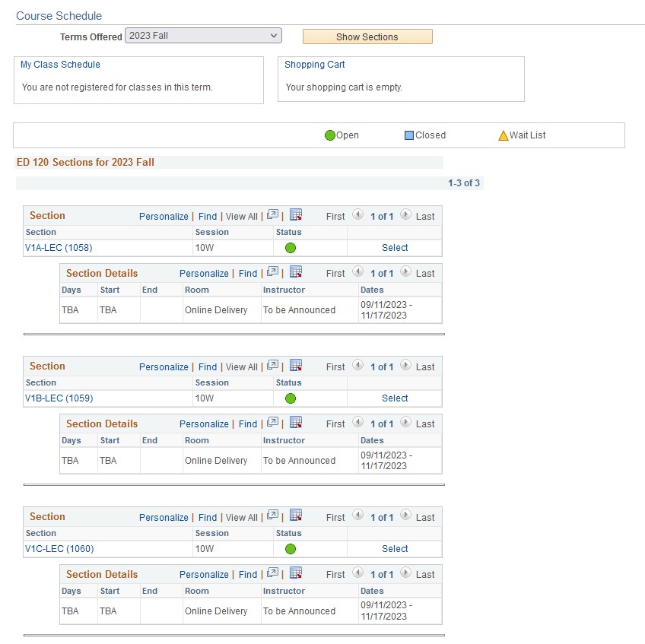This screenshot has width=645, height=644.
Task: Click the green Open status circle for V1A-LEC
Action: [x=291, y=247]
